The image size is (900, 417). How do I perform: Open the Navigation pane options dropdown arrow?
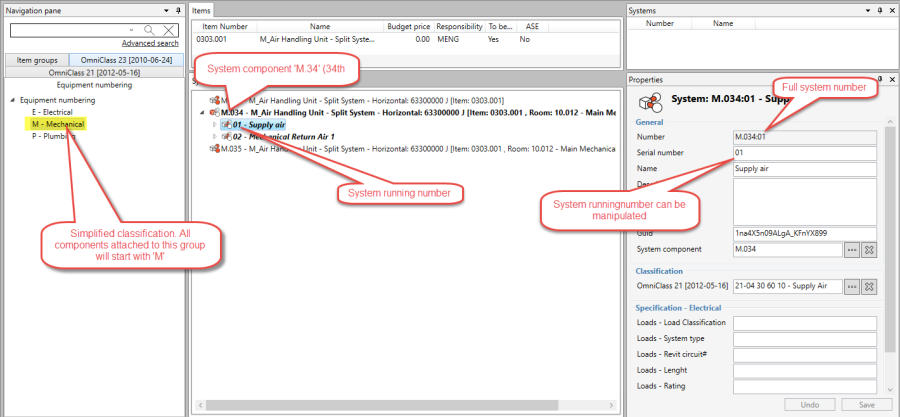pyautogui.click(x=166, y=9)
